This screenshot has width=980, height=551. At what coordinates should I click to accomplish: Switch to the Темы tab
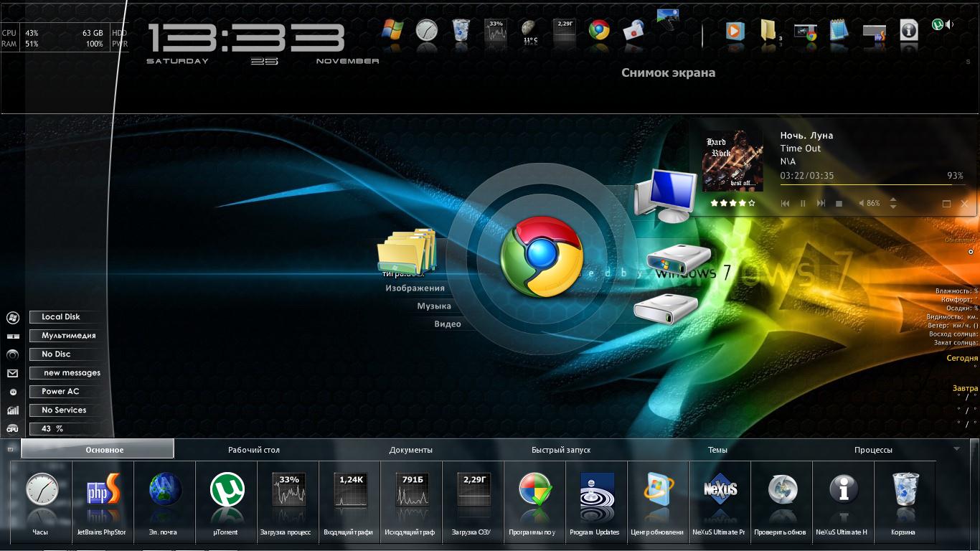pyautogui.click(x=717, y=450)
